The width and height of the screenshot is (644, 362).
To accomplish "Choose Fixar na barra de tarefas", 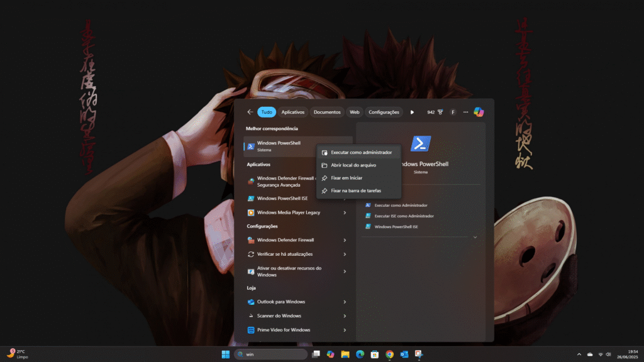I will click(358, 190).
